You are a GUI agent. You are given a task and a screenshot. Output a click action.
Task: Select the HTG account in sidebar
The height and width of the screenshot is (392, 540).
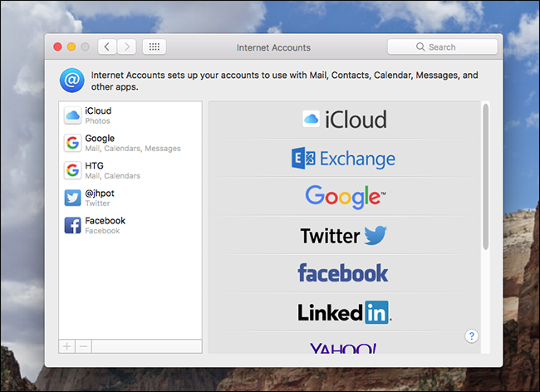pos(130,170)
